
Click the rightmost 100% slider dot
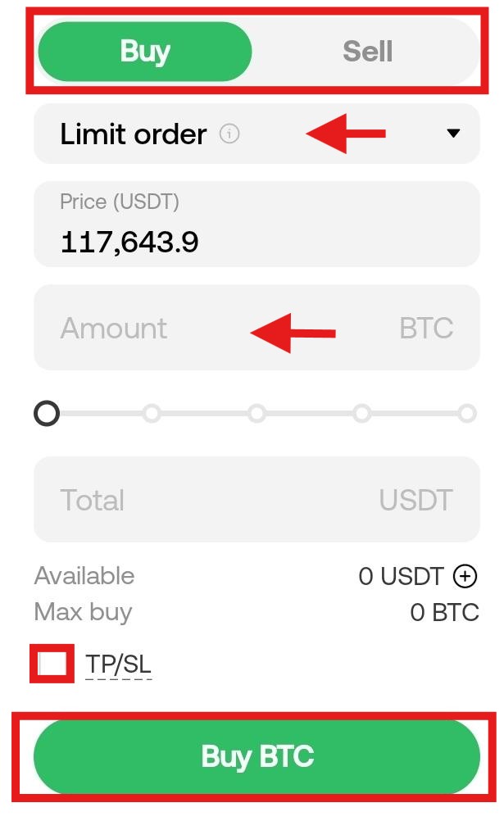click(468, 414)
